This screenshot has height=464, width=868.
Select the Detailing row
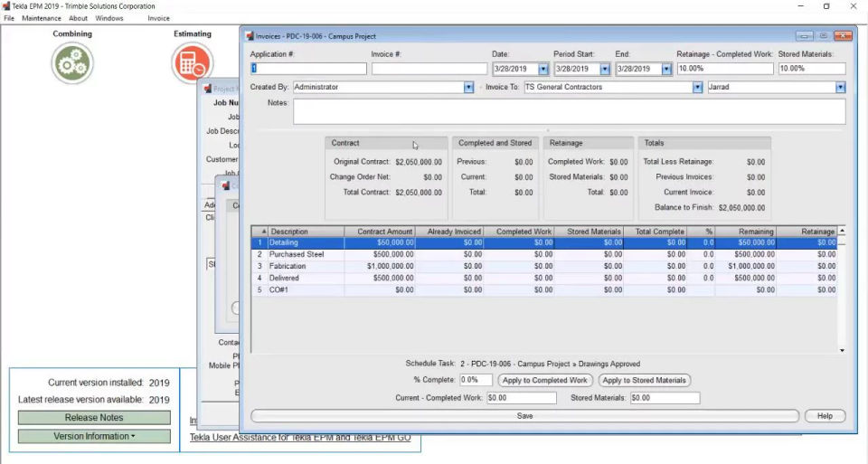click(544, 242)
